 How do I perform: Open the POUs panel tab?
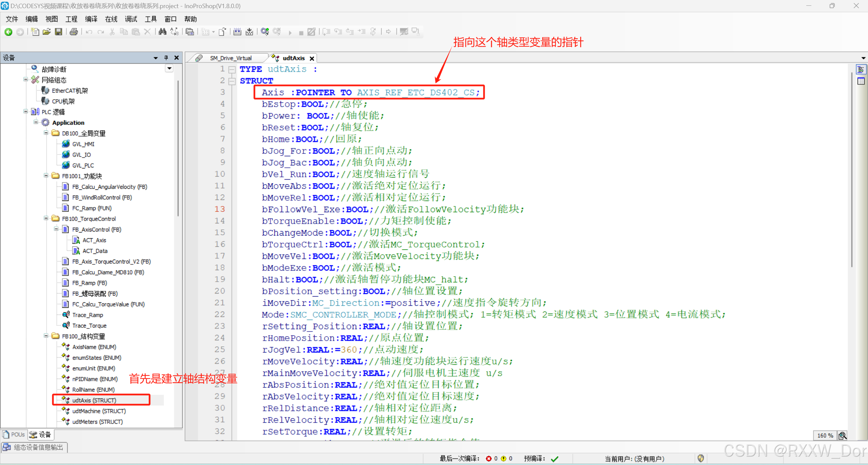click(x=14, y=434)
